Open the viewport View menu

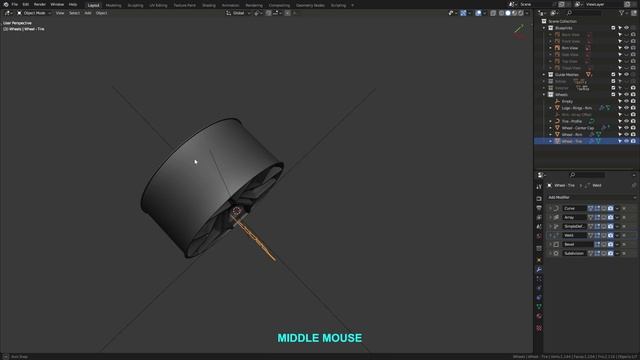(x=60, y=13)
